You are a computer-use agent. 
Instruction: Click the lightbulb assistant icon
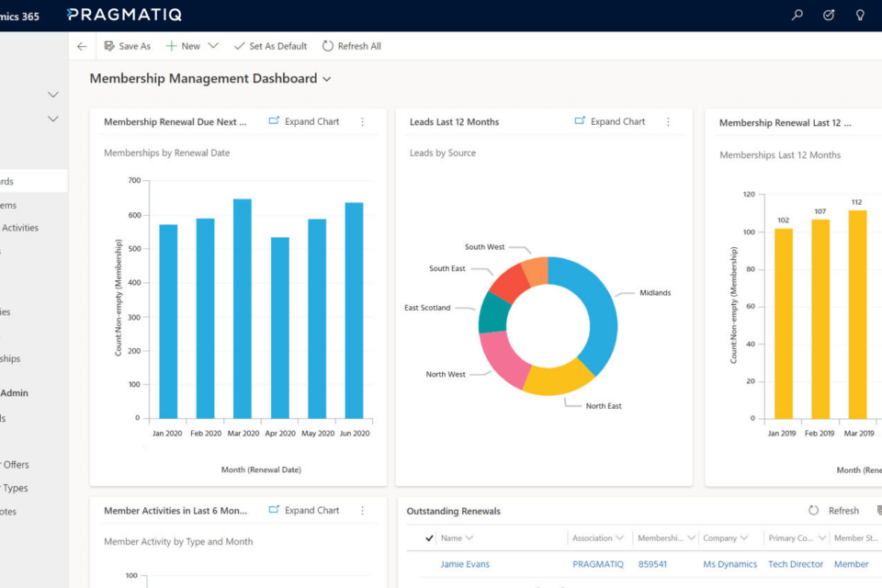click(860, 15)
